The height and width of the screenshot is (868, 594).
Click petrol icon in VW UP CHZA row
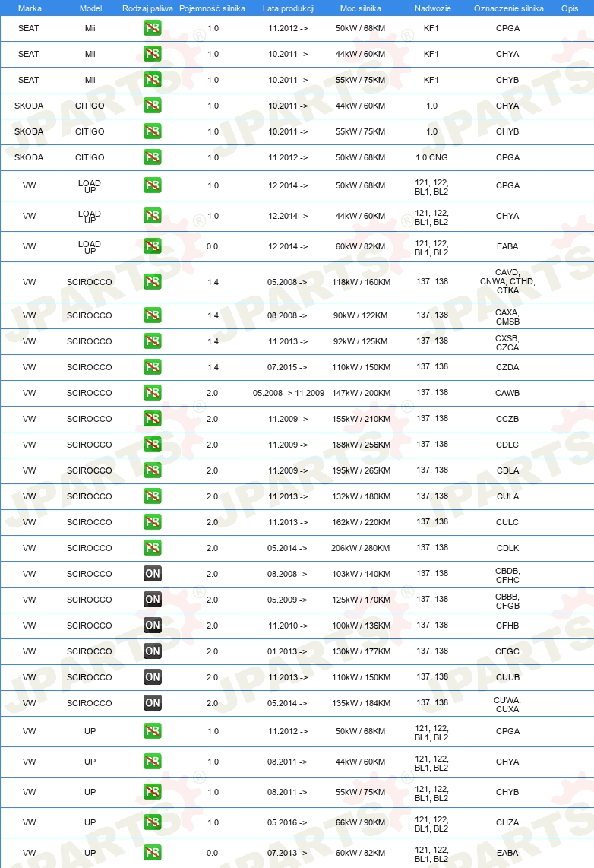pos(152,822)
